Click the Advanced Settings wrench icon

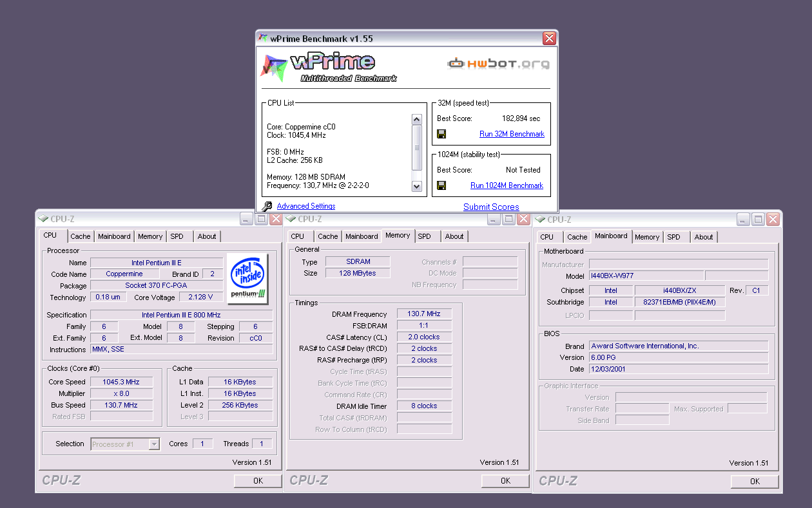[x=267, y=207]
